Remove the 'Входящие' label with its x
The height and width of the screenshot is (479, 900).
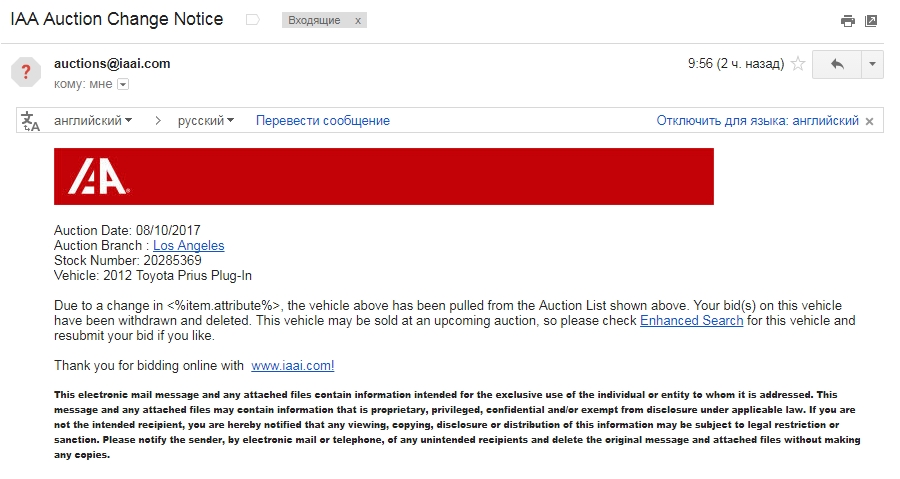pyautogui.click(x=358, y=21)
